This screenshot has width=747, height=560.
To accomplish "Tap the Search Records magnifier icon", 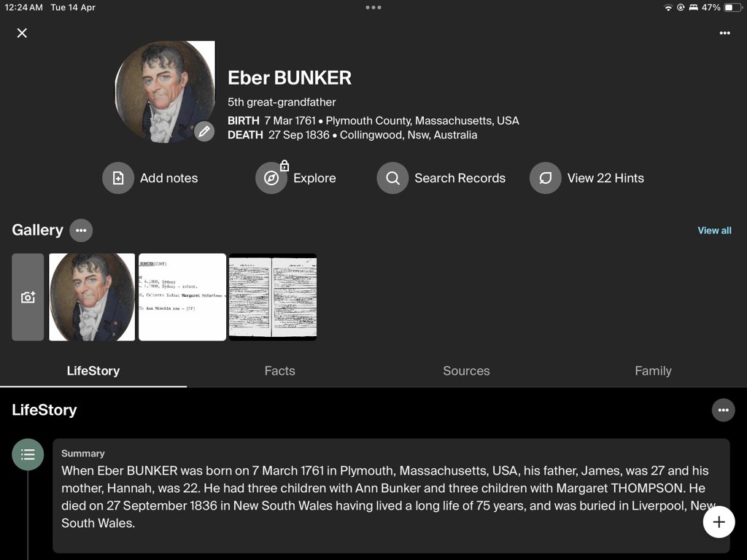I will tap(392, 178).
